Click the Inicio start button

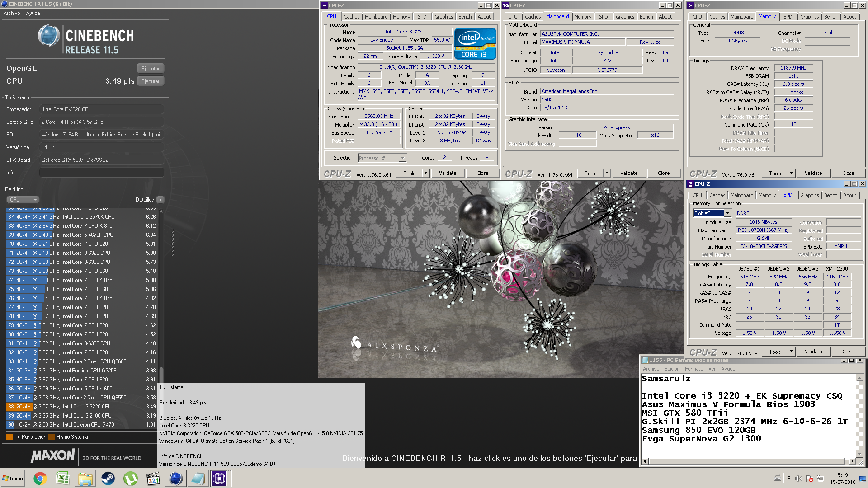(x=13, y=479)
